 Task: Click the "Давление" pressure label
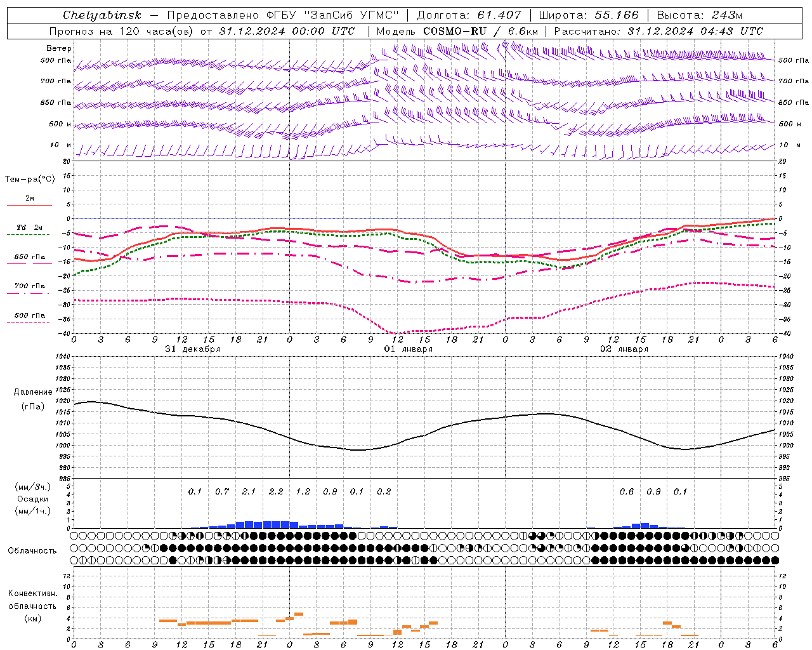(x=33, y=392)
